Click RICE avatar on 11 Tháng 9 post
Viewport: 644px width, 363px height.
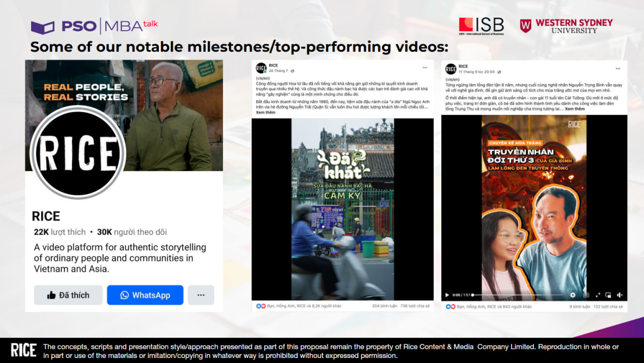tap(451, 69)
